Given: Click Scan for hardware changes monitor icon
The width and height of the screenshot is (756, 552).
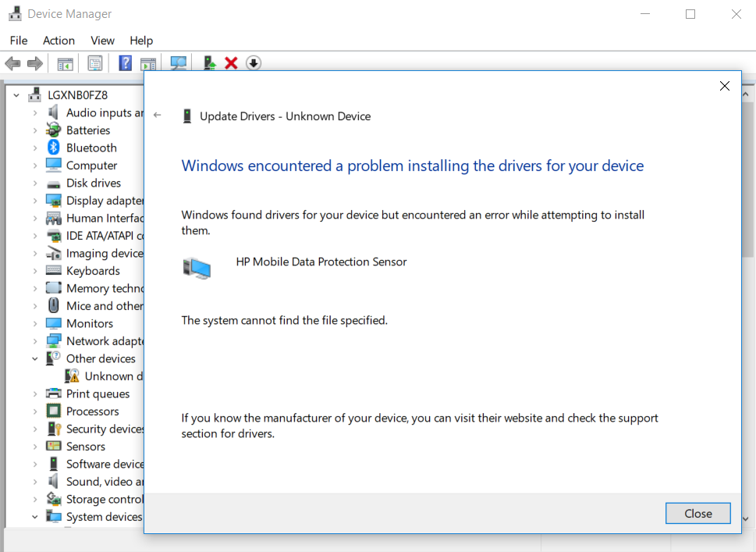Looking at the screenshot, I should pyautogui.click(x=179, y=63).
